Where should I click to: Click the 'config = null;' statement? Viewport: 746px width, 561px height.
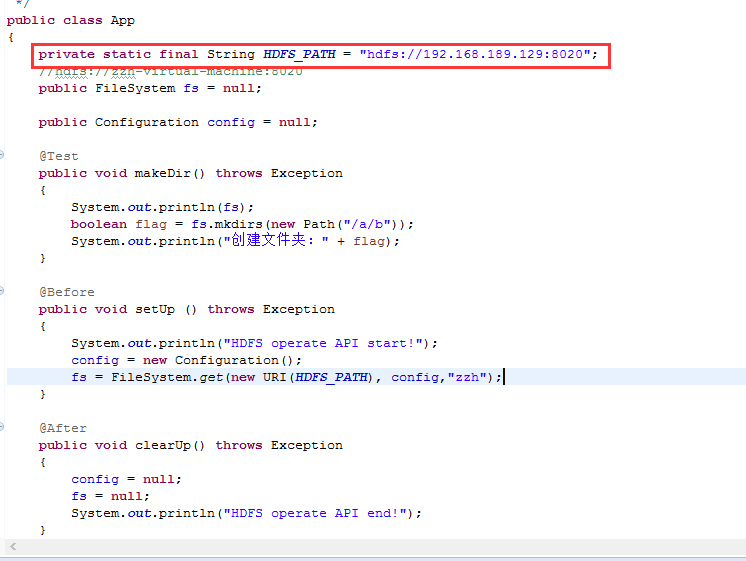pyautogui.click(x=126, y=479)
